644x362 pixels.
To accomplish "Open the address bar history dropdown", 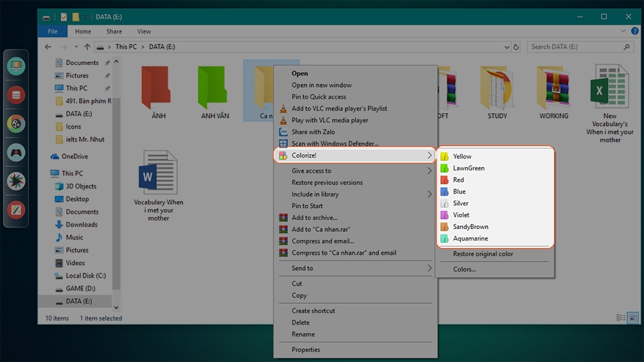I will (507, 47).
